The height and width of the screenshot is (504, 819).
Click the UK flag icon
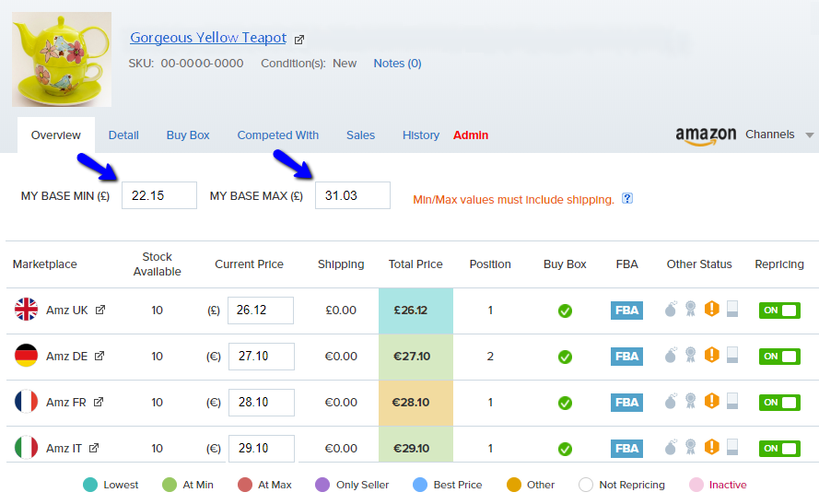pos(26,310)
